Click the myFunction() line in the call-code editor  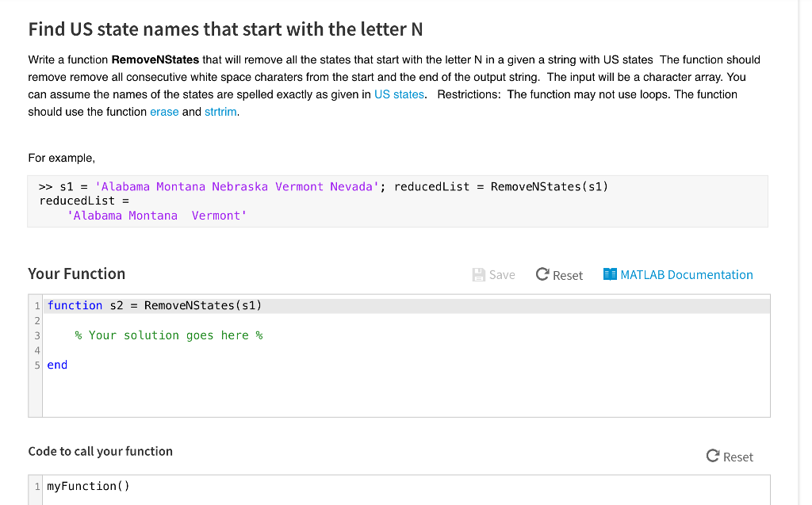(88, 486)
